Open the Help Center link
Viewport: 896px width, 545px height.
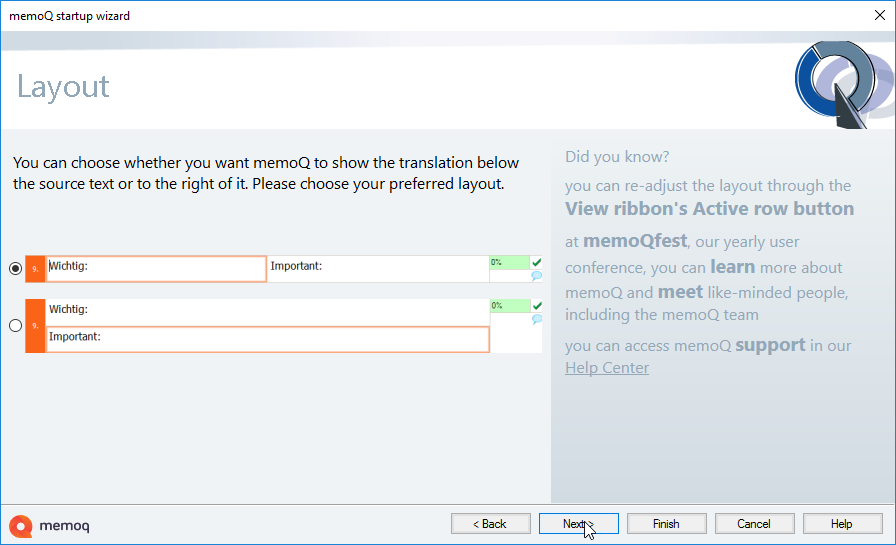606,368
